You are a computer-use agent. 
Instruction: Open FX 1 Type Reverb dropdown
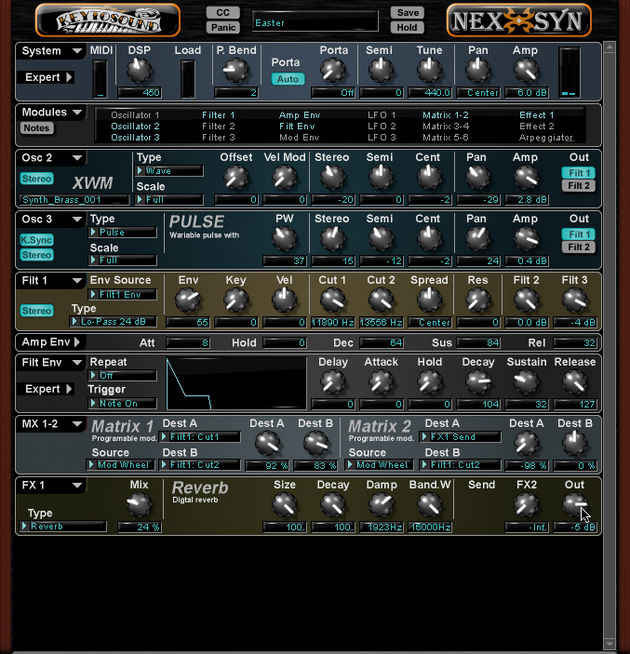(63, 526)
